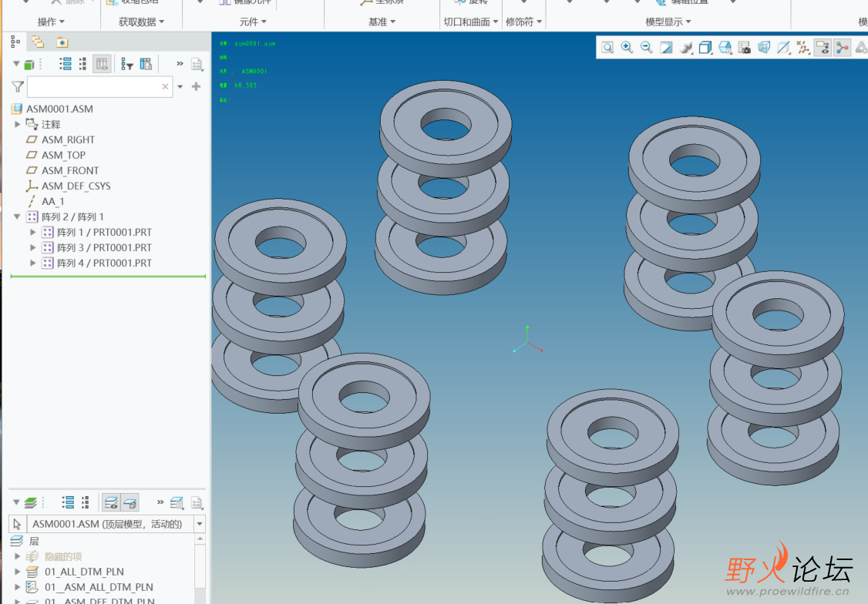
Task: Show more model tree toolbar options
Action: click(x=180, y=64)
